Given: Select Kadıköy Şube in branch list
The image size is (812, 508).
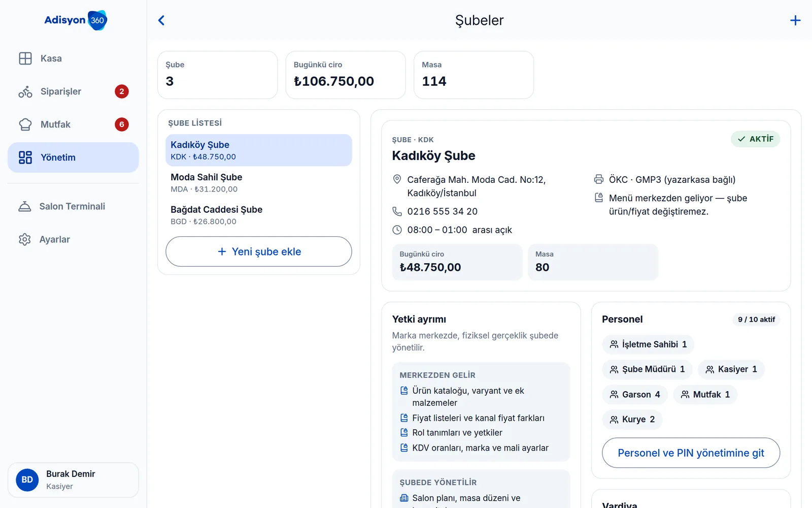Looking at the screenshot, I should pos(258,150).
